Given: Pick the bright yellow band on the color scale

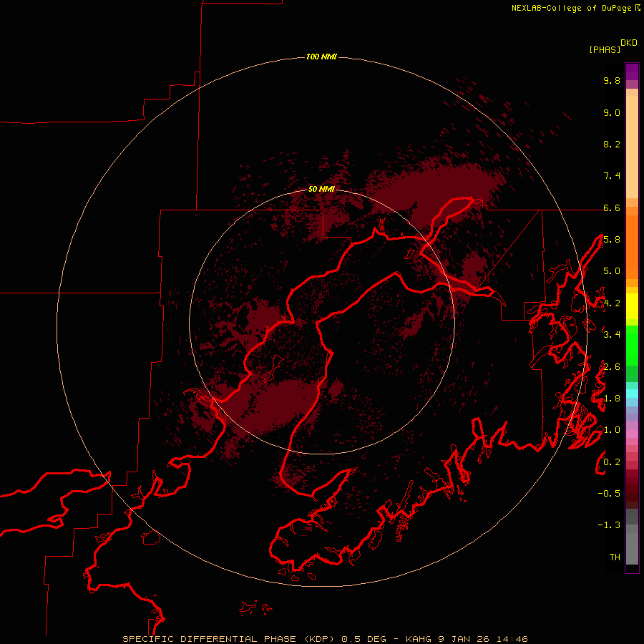Looking at the screenshot, I should (x=632, y=306).
